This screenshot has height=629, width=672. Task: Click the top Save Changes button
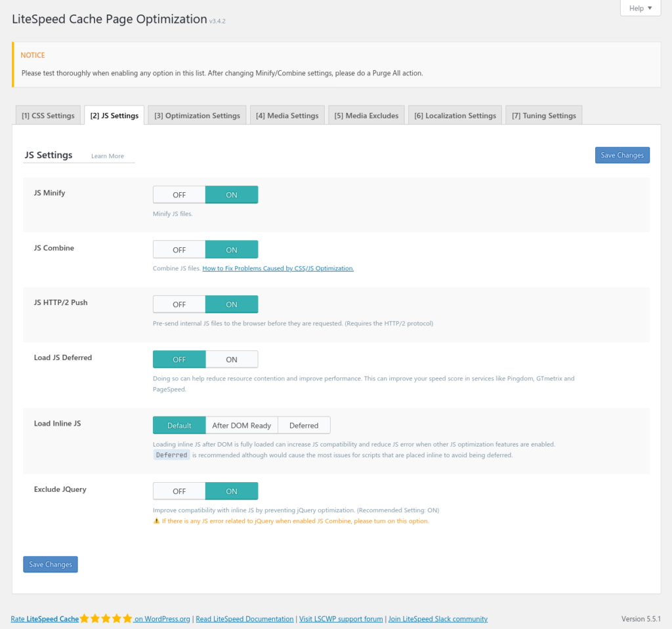pyautogui.click(x=622, y=155)
